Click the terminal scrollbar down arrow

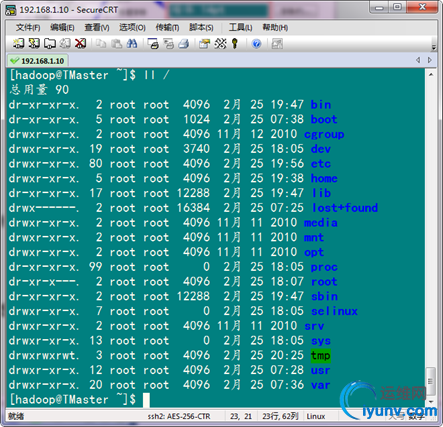coord(431,402)
